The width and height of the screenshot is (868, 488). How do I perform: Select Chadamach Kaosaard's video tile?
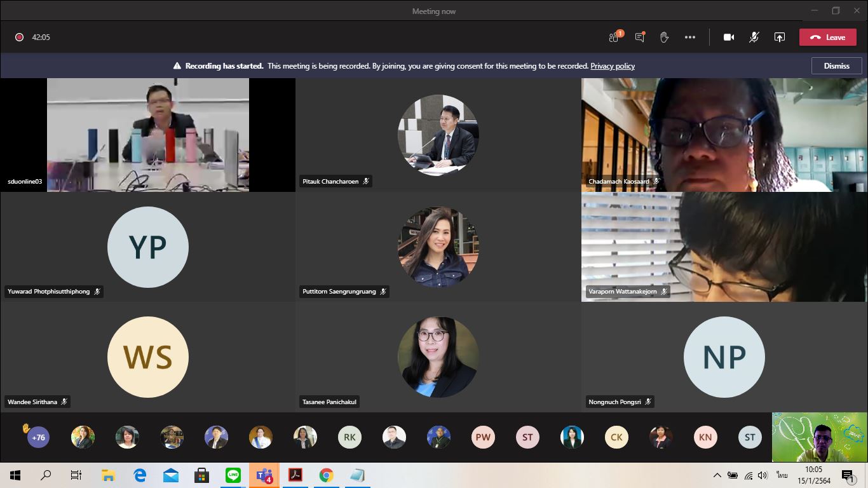pos(724,135)
